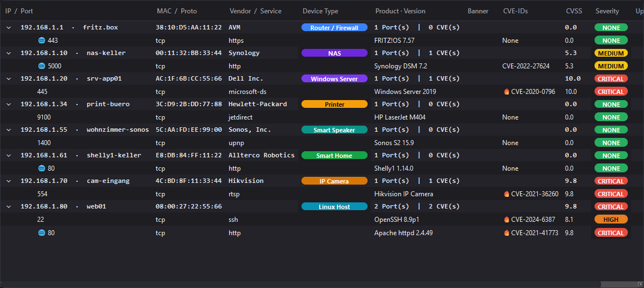
Task: Click the NAS device type badge
Action: 334,53
